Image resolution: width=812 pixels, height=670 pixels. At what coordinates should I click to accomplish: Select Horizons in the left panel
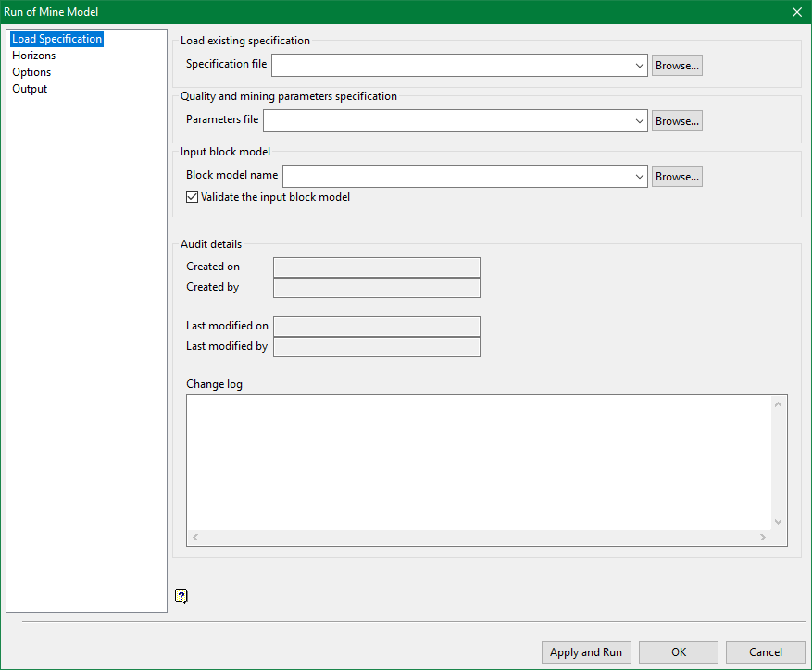pyautogui.click(x=33, y=56)
